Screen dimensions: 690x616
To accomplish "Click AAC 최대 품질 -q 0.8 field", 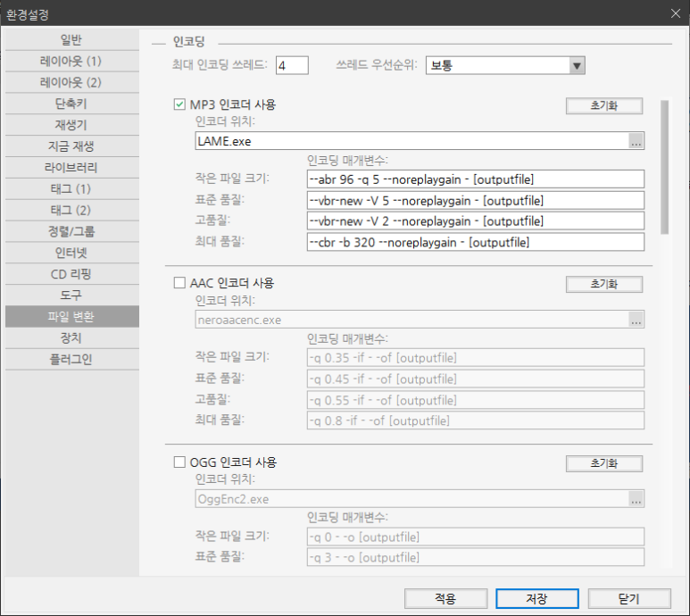I will tap(476, 420).
